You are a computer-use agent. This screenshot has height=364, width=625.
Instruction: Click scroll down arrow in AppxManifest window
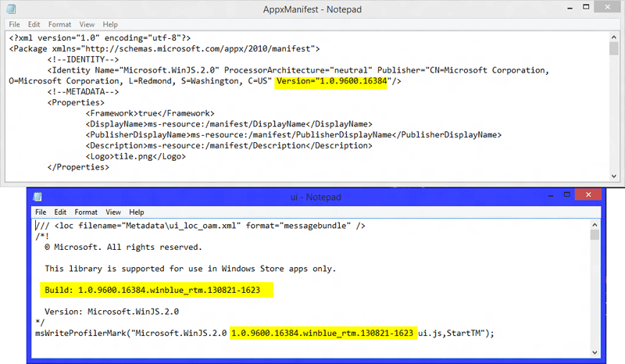point(614,176)
